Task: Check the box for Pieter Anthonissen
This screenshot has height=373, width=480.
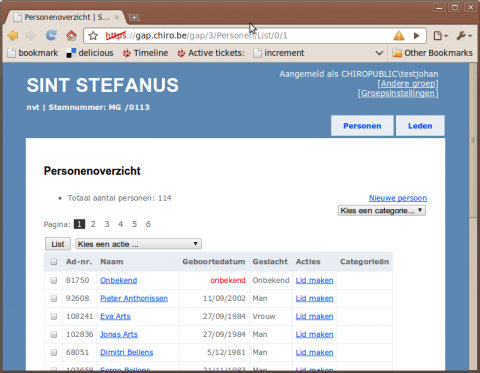Action: [x=54, y=298]
